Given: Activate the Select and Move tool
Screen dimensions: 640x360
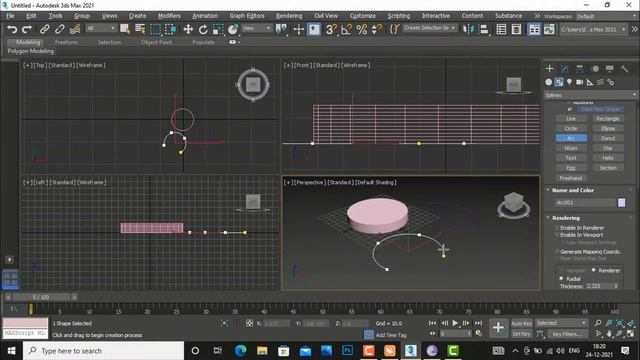Looking at the screenshot, I should click(x=188, y=29).
